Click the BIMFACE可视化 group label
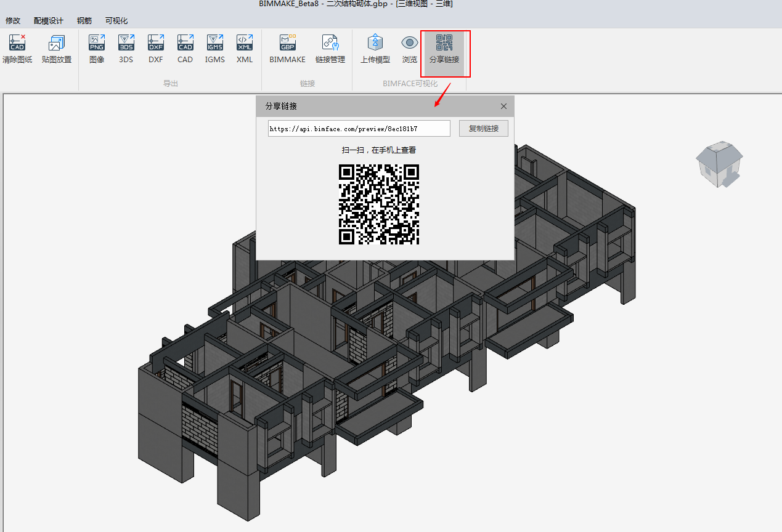Image resolution: width=782 pixels, height=532 pixels. coord(410,84)
